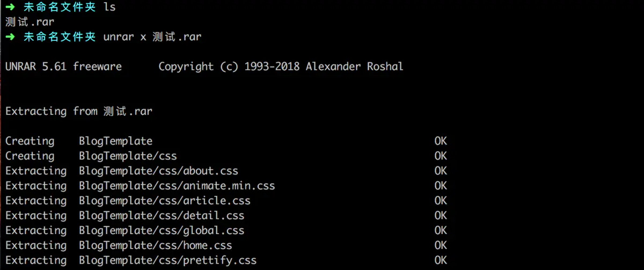644x270 pixels.
Task: Click the 'Creating BlogTemplate' line
Action: [x=79, y=141]
